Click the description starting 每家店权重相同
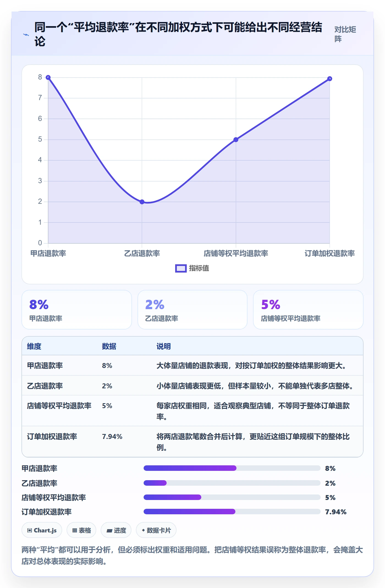The image size is (385, 588). click(x=253, y=411)
